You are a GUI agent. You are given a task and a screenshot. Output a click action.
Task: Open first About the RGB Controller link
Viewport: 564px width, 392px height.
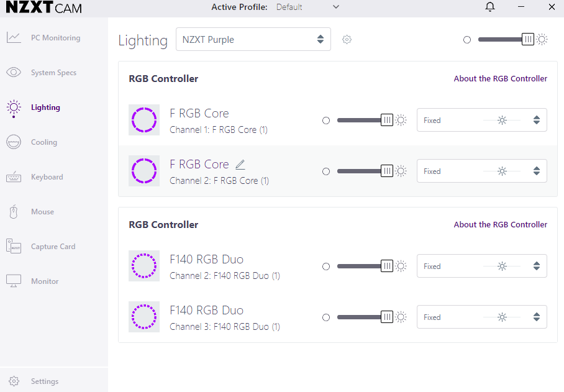coord(501,78)
